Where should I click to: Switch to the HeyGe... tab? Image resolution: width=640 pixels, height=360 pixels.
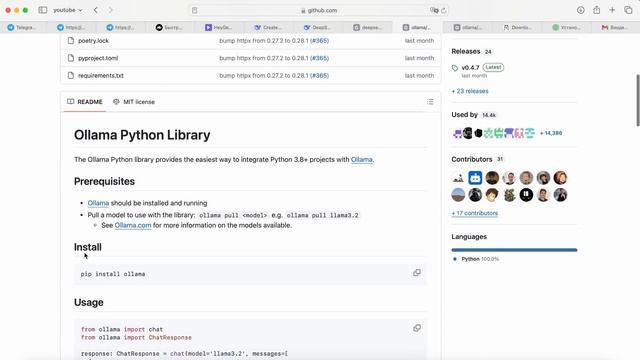[219, 27]
